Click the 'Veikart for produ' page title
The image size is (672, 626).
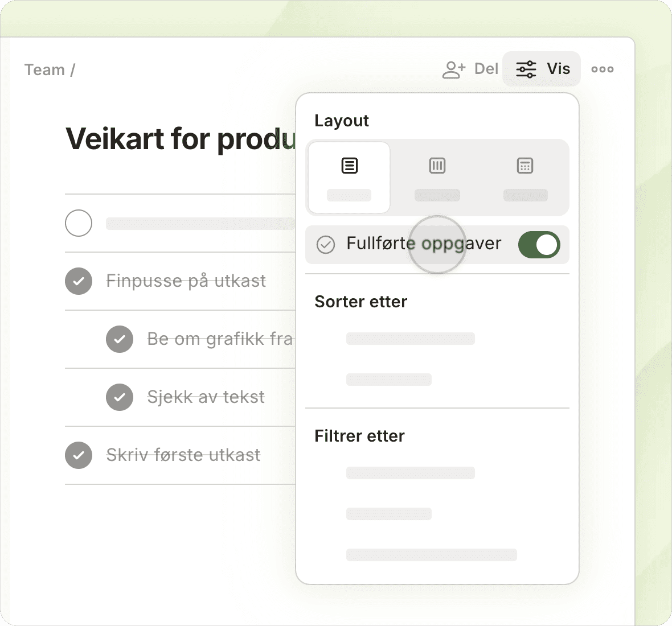click(x=181, y=139)
